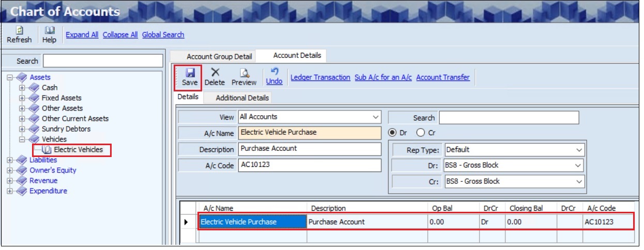644x250 pixels.
Task: Select the Dr radio button
Action: point(392,133)
